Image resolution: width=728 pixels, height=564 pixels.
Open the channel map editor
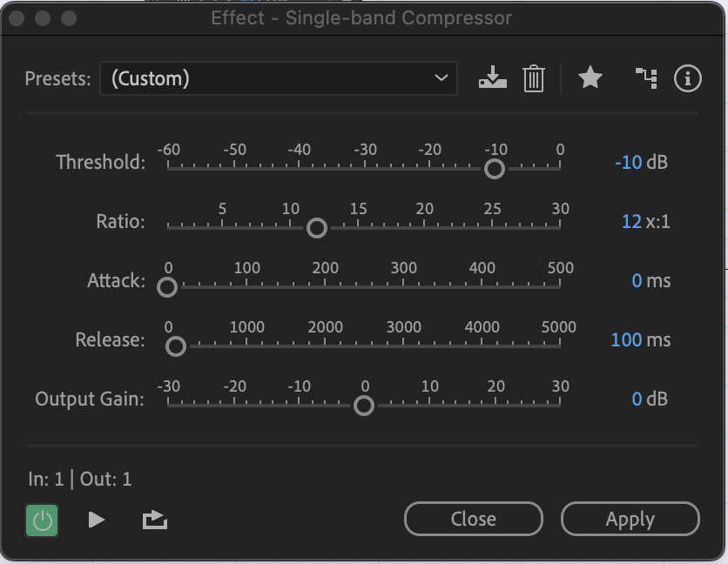click(646, 78)
